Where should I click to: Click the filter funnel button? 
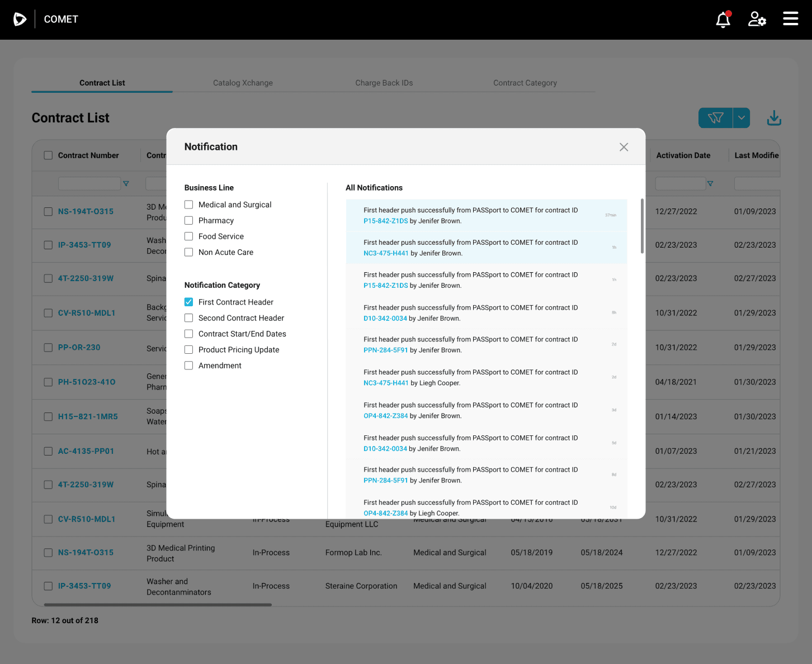coord(715,118)
